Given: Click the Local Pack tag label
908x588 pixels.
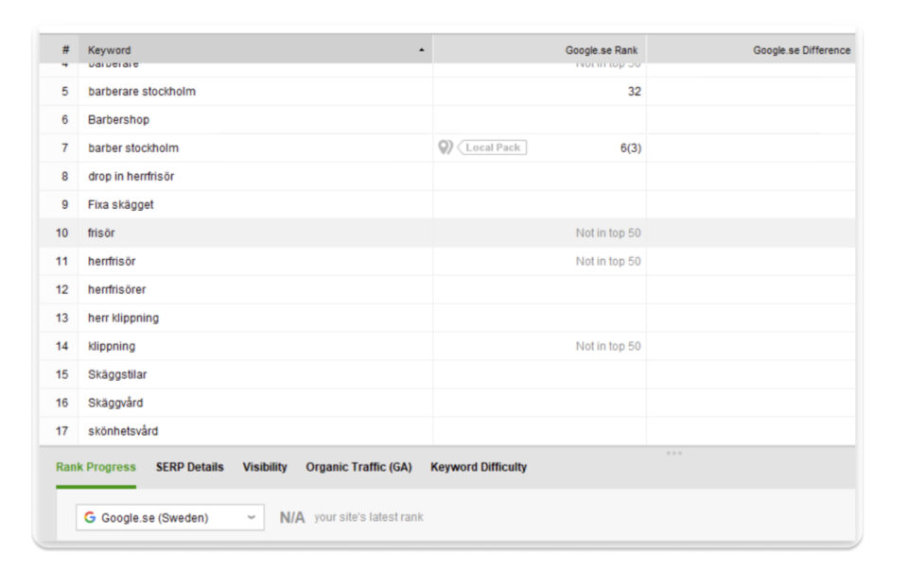Looking at the screenshot, I should click(x=494, y=147).
